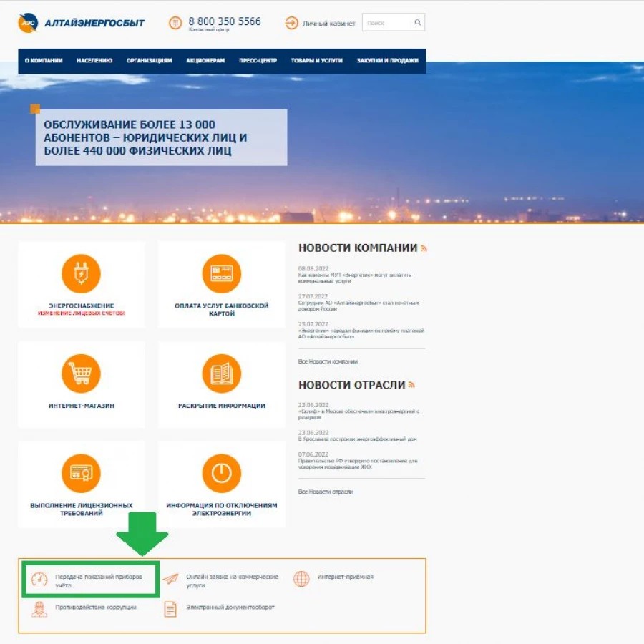644x644 pixels.
Task: Open the Интернет-магазин shopping cart icon
Action: (x=81, y=373)
